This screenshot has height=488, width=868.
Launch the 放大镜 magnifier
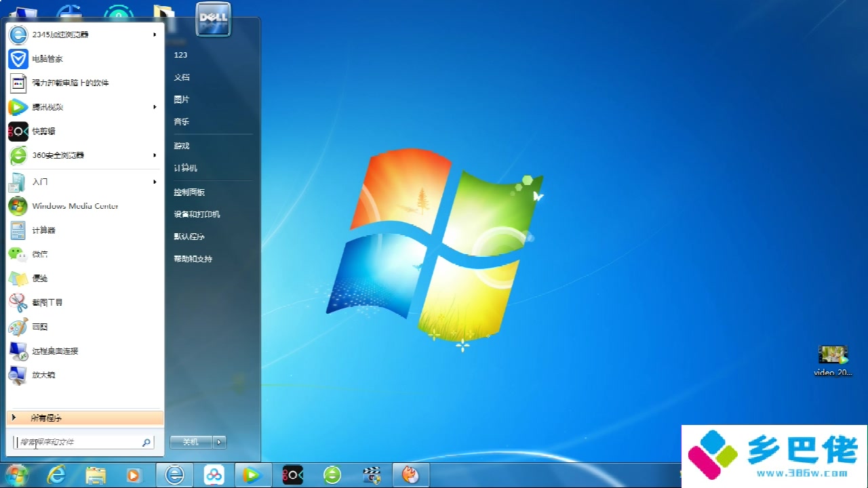pos(85,375)
